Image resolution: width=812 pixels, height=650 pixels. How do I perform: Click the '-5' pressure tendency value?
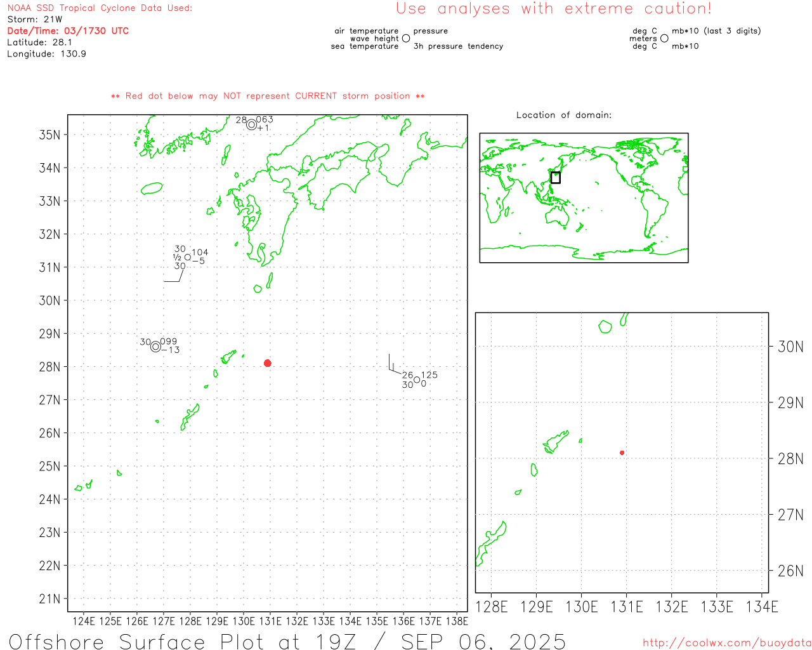pos(199,261)
